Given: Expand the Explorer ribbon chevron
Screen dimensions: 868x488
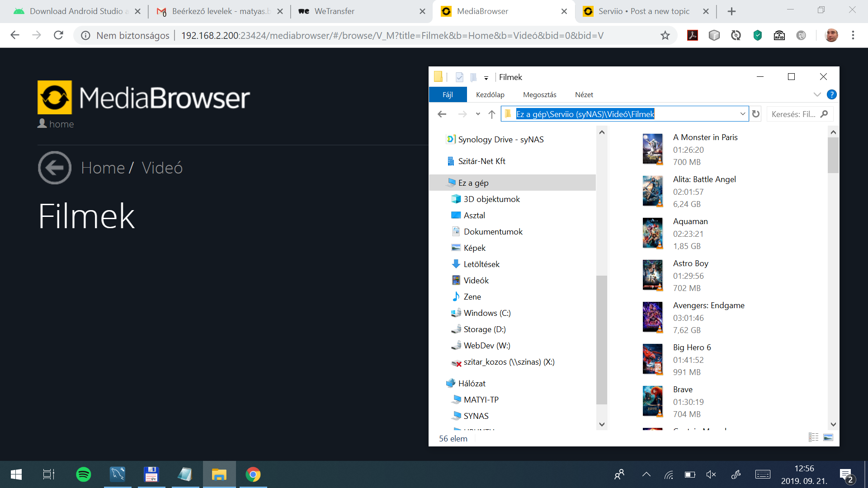Looking at the screenshot, I should (x=817, y=94).
